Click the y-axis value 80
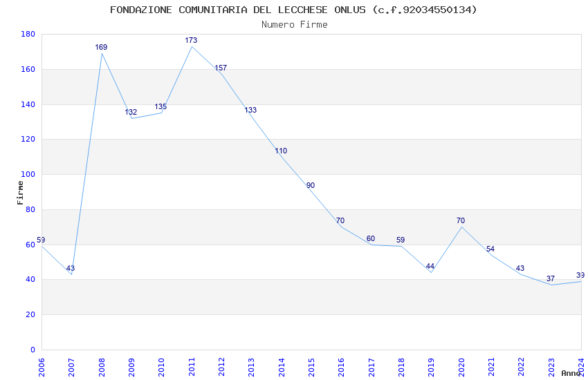 30,209
